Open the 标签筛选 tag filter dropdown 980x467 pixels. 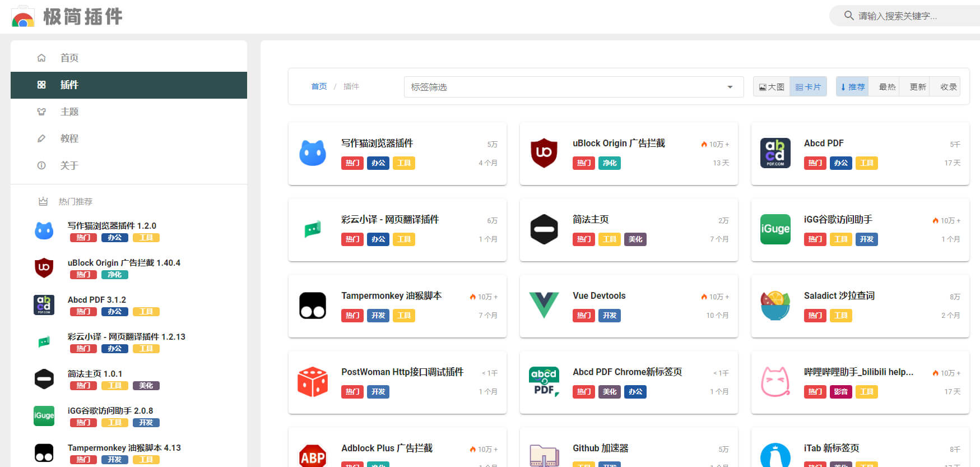coord(574,87)
